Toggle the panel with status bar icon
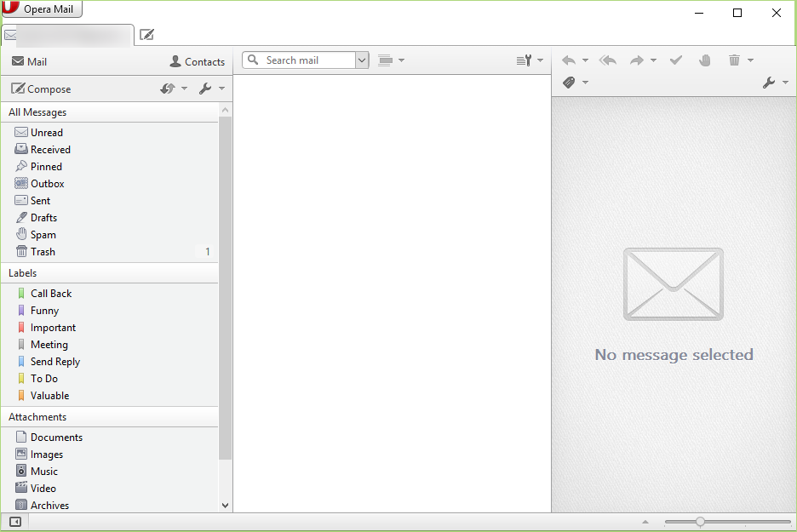 coord(15,522)
